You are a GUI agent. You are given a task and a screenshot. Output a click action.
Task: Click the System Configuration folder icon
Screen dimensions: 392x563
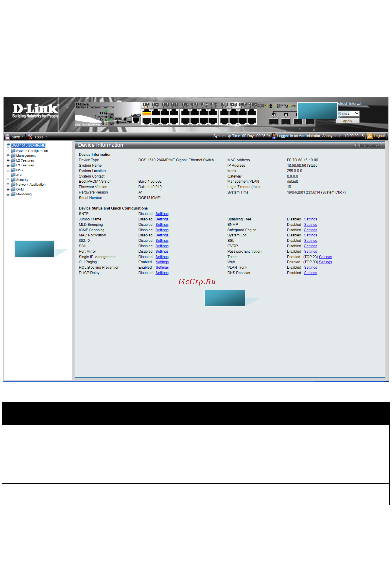point(13,151)
